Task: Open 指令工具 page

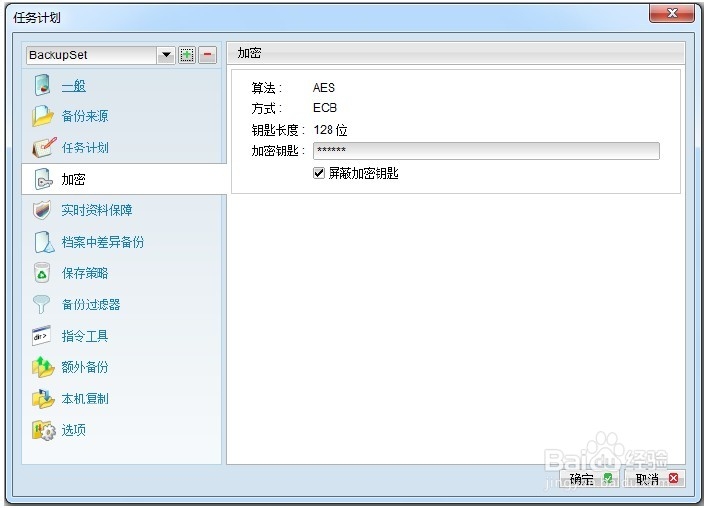Action: [x=85, y=336]
